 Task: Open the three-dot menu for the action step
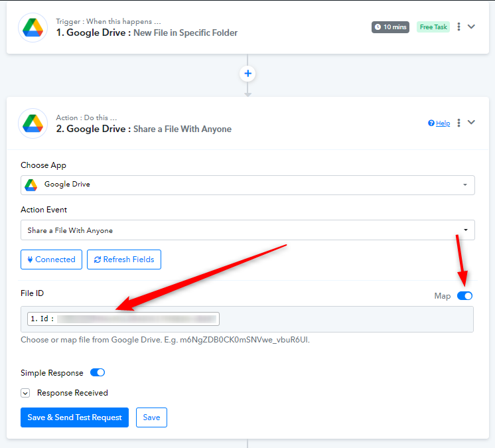(x=459, y=123)
